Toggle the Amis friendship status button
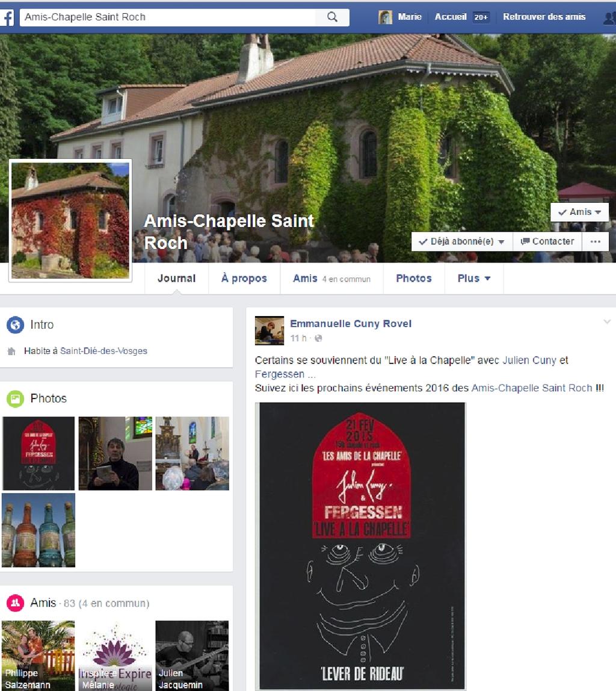Viewport: 616px width, 691px height. pos(579,212)
